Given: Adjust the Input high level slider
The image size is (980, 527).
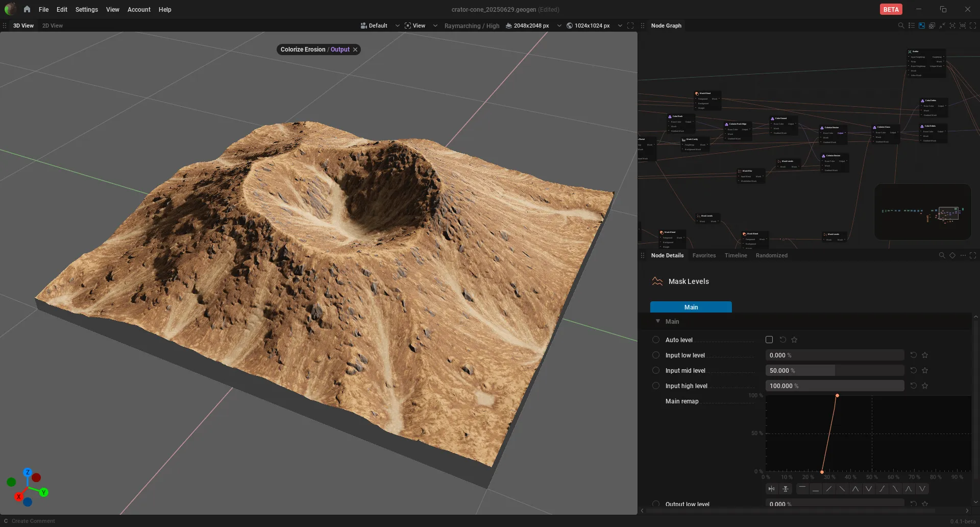Looking at the screenshot, I should 835,386.
